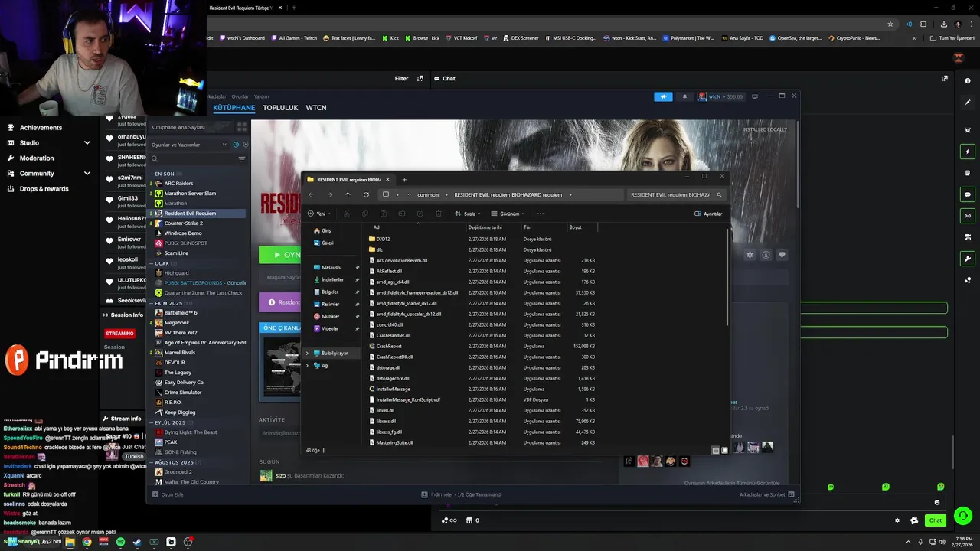Click the favorite heart icon on game page
Viewport: 980px width, 551px height.
coord(782,255)
